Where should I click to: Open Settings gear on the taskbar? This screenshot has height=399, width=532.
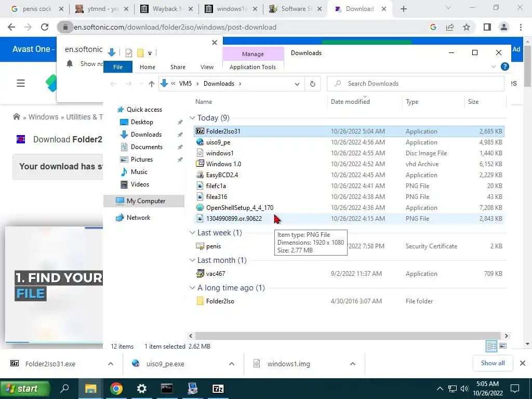[x=141, y=389]
